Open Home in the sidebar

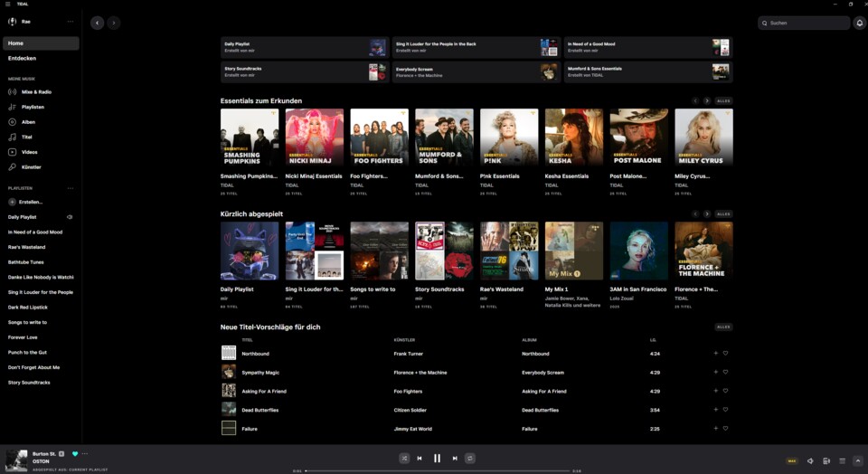point(41,43)
